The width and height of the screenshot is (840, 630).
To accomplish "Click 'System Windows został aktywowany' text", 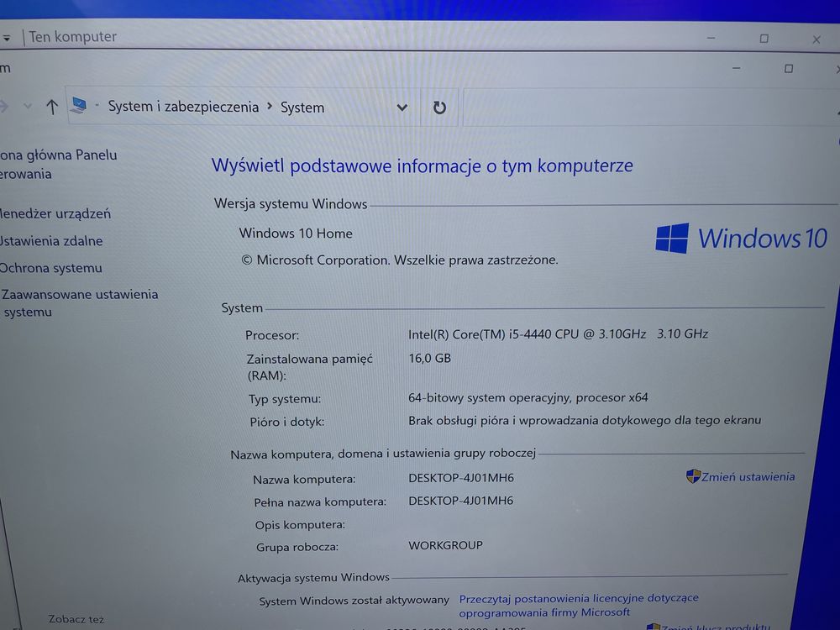I will 354,600.
